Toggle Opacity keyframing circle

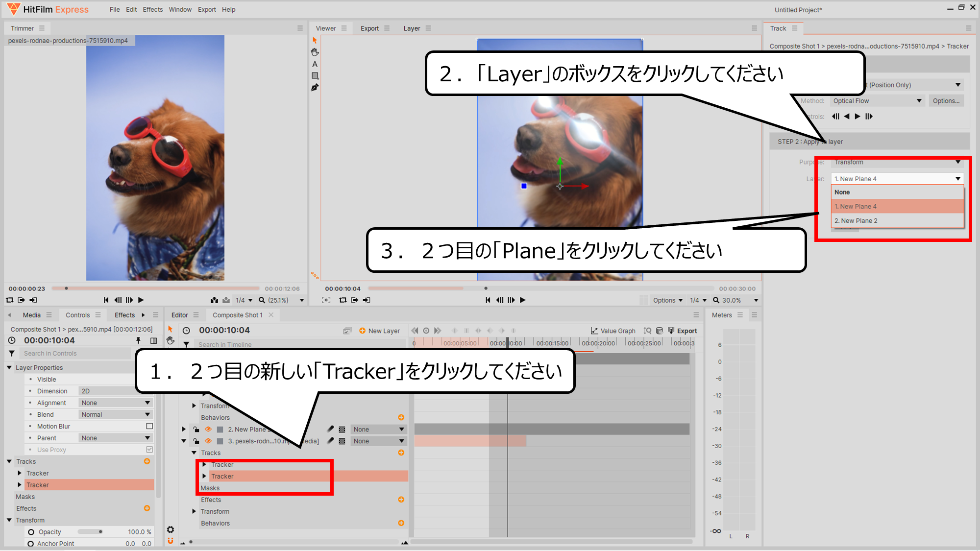(31, 532)
